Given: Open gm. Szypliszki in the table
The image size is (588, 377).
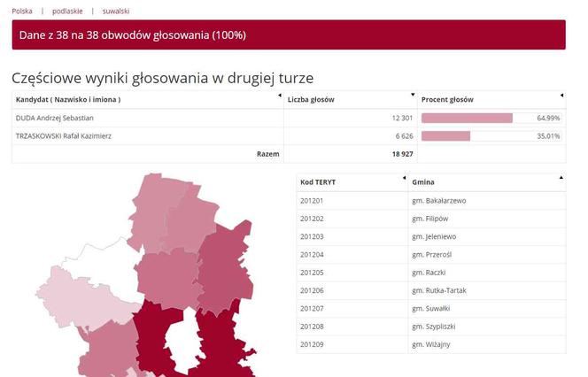Looking at the screenshot, I should (x=434, y=327).
